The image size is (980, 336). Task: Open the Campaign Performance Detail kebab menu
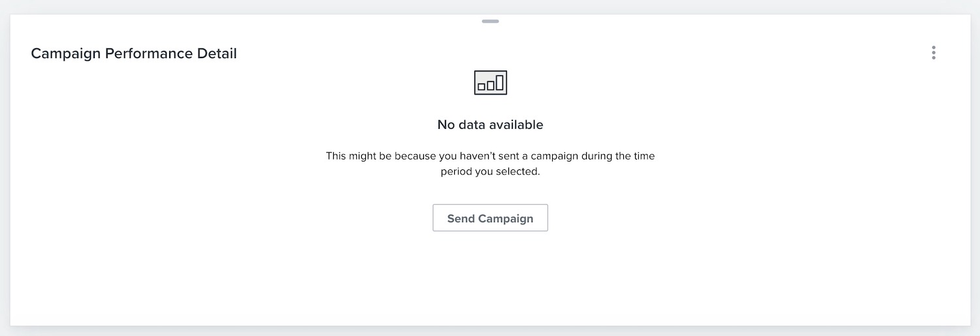tap(934, 53)
